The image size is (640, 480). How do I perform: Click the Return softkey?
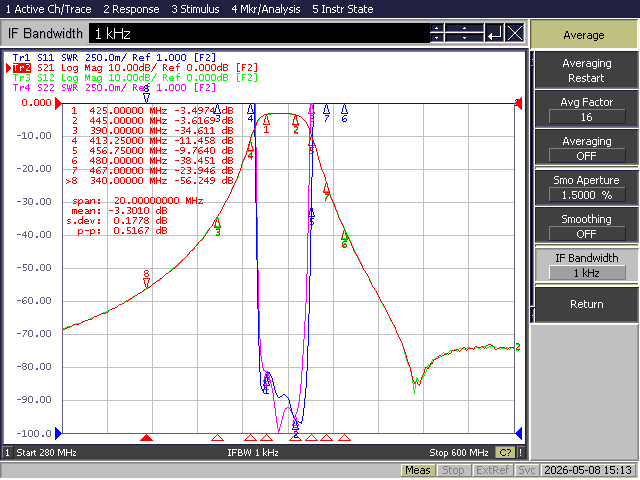[x=586, y=304]
